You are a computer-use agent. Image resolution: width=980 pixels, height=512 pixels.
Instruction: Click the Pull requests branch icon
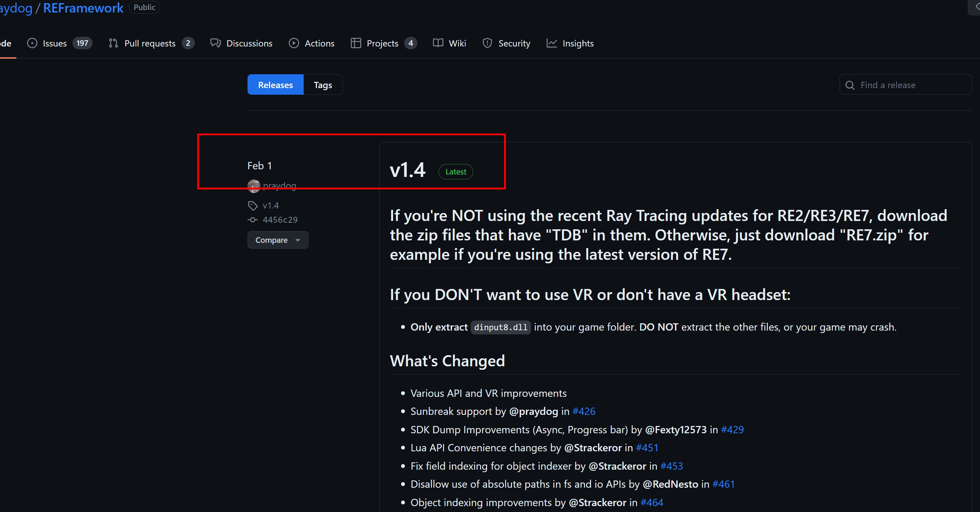(x=113, y=43)
